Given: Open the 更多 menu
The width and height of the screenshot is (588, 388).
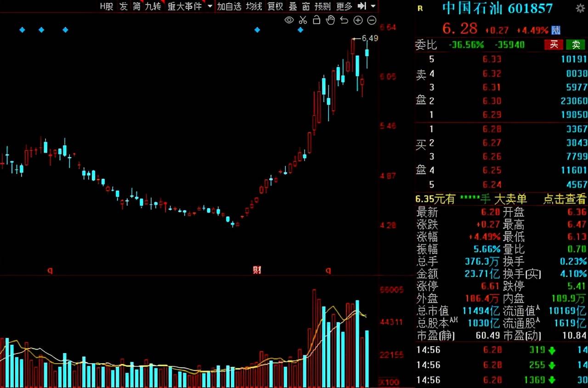Looking at the screenshot, I should point(344,6).
